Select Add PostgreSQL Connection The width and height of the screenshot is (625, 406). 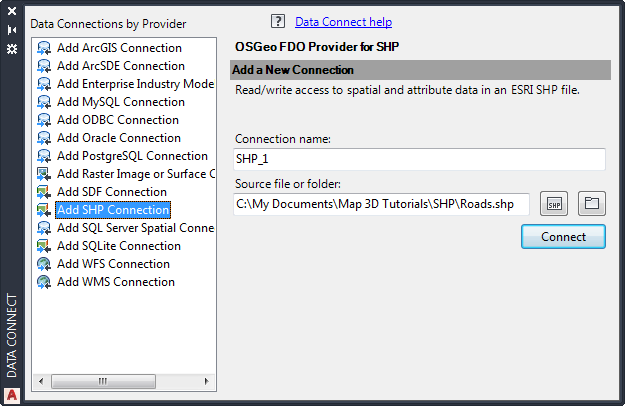(x=132, y=156)
